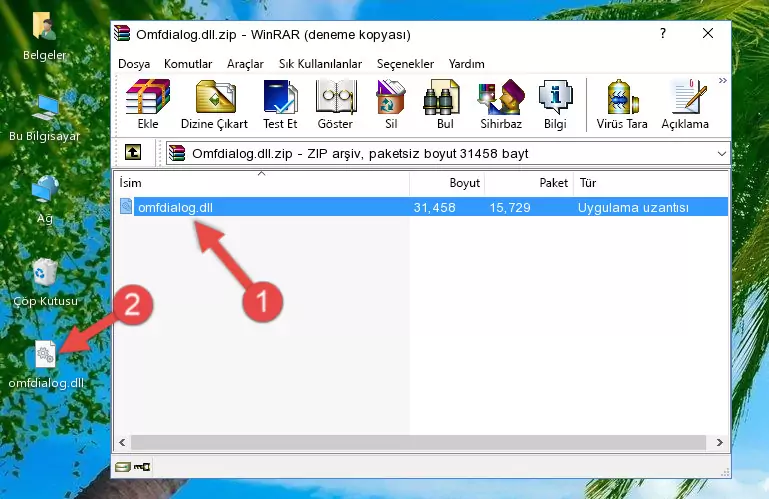The height and width of the screenshot is (499, 769).
Task: Select the Ağ network desktop icon
Action: 45,199
